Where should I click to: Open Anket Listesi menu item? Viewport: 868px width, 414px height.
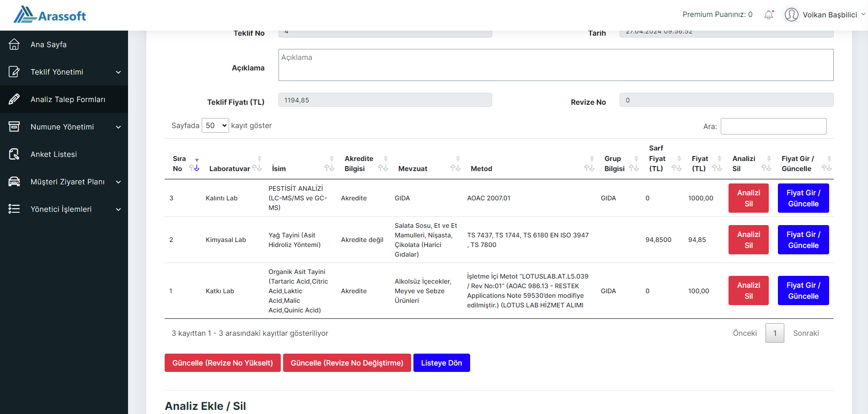[64, 154]
